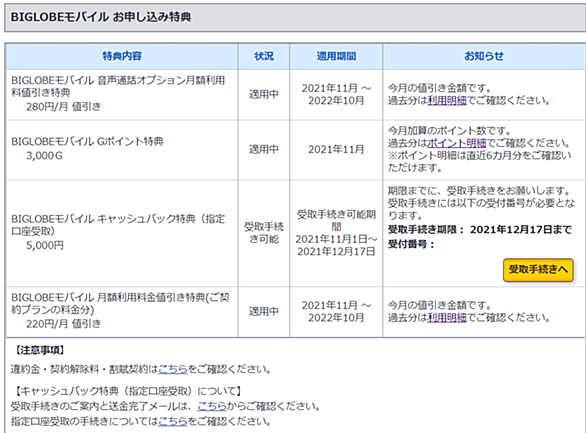Screen dimensions: 586x433
Task: Open 利用明細 link in the 220円/月 値引き row
Action: 447,318
